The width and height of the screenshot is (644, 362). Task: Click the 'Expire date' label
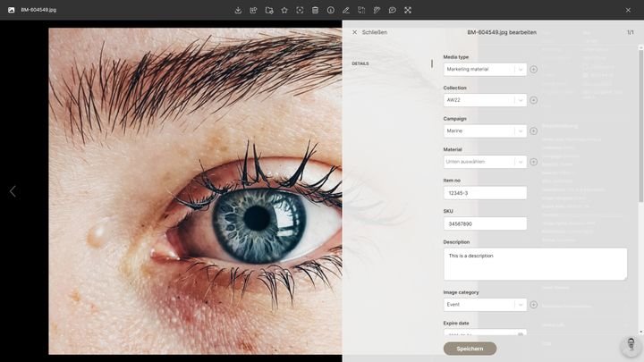(x=456, y=323)
